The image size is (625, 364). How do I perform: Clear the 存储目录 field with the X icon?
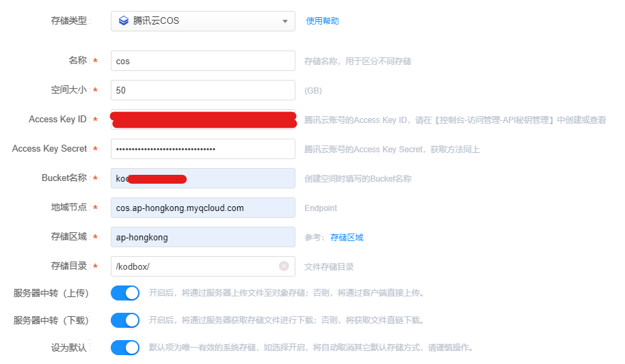tap(284, 266)
